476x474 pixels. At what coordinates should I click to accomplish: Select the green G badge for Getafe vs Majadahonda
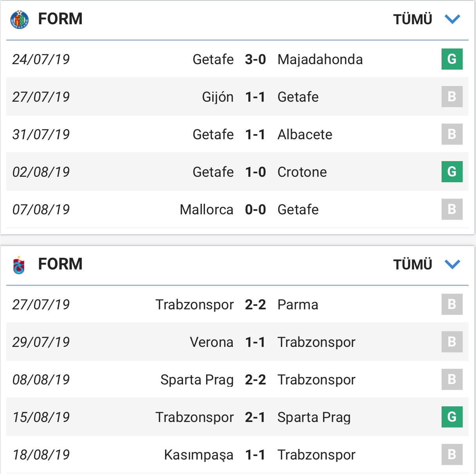tap(452, 59)
